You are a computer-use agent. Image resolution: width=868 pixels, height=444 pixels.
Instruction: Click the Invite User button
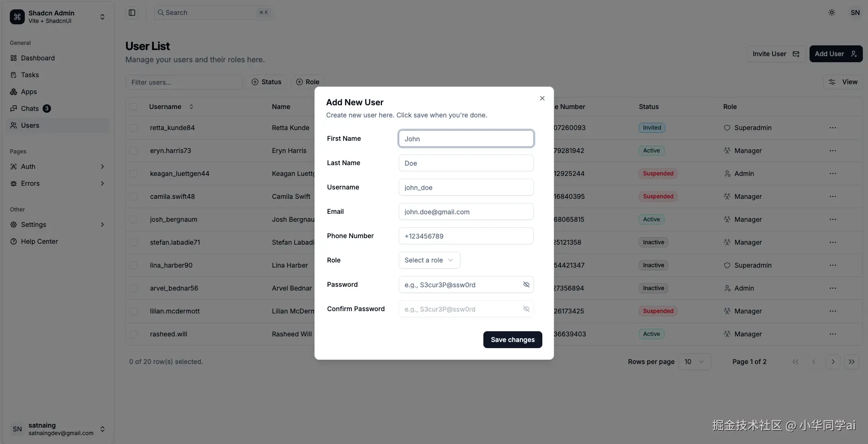[x=775, y=54]
